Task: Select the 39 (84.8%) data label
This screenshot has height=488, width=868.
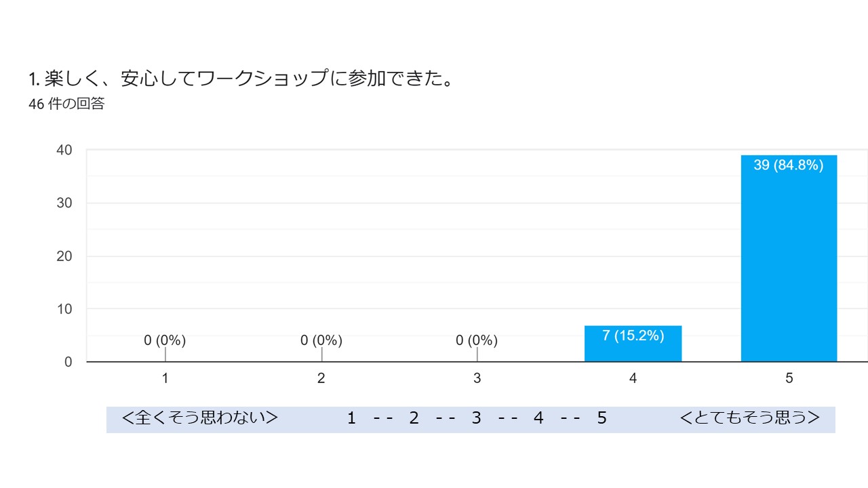Action: (789, 165)
